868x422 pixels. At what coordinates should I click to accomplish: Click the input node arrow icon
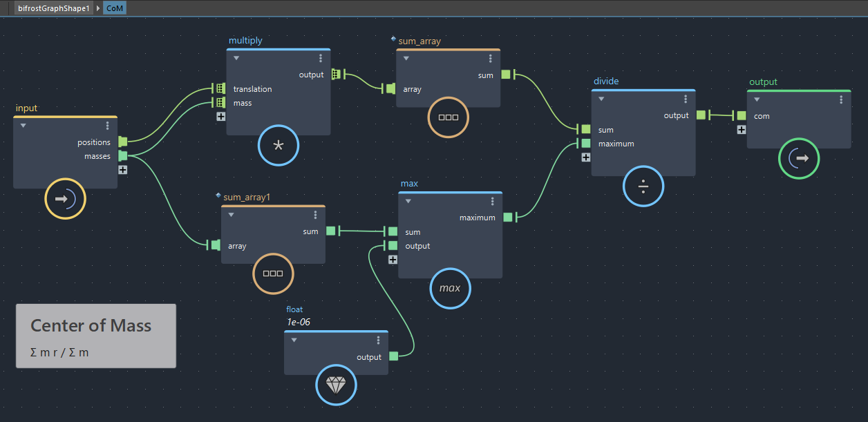tap(65, 199)
